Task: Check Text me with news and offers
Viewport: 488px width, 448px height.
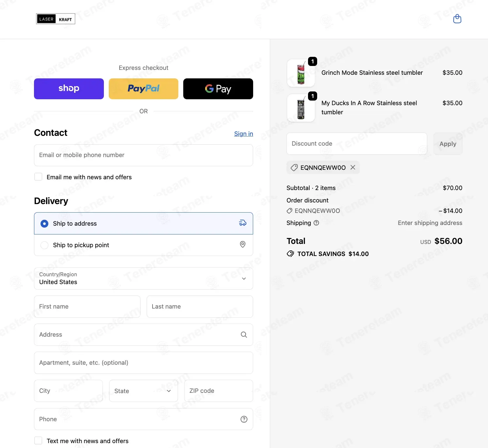Action: pyautogui.click(x=39, y=441)
